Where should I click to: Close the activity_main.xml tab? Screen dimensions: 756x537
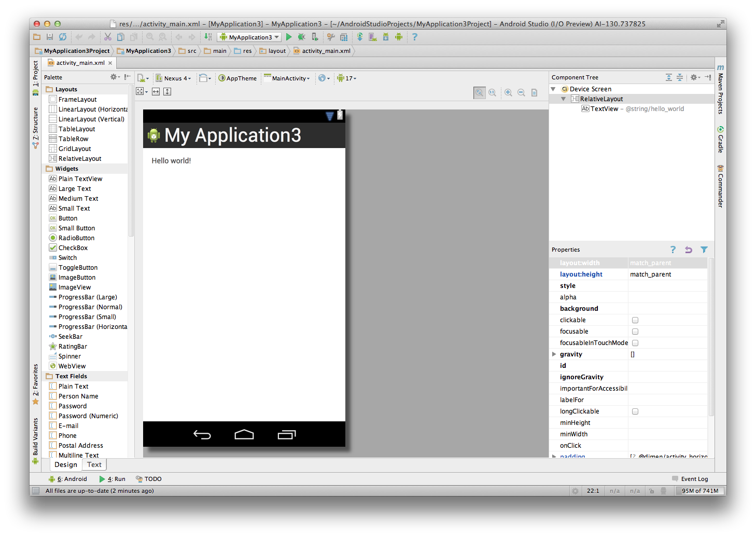tap(110, 63)
